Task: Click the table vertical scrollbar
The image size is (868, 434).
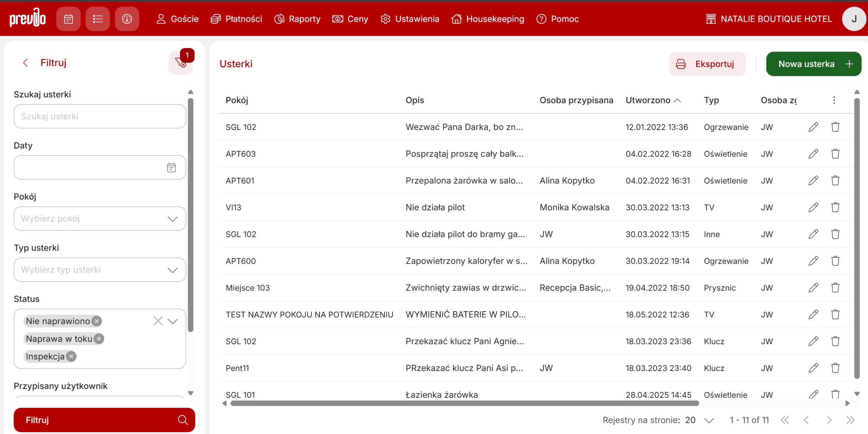Action: click(x=857, y=239)
